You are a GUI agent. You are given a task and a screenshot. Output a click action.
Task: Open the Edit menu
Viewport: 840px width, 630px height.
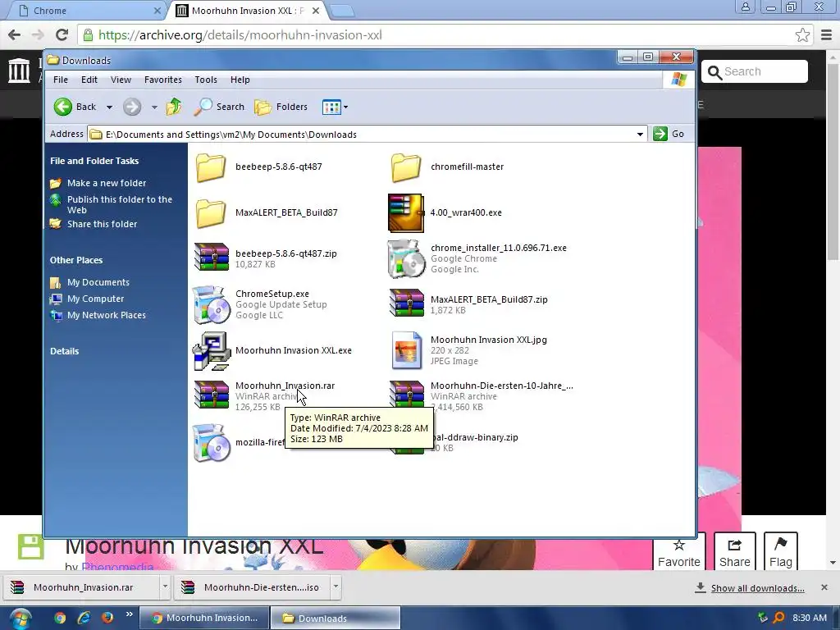[x=89, y=80]
